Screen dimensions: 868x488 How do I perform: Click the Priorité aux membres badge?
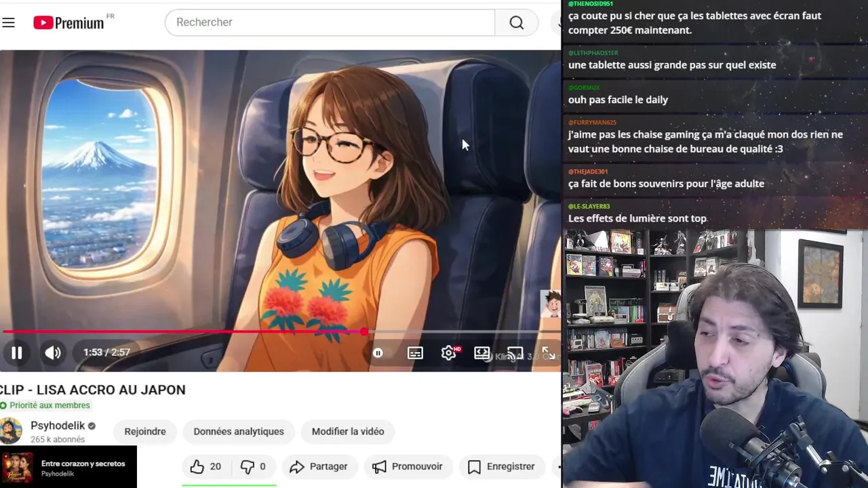click(45, 405)
